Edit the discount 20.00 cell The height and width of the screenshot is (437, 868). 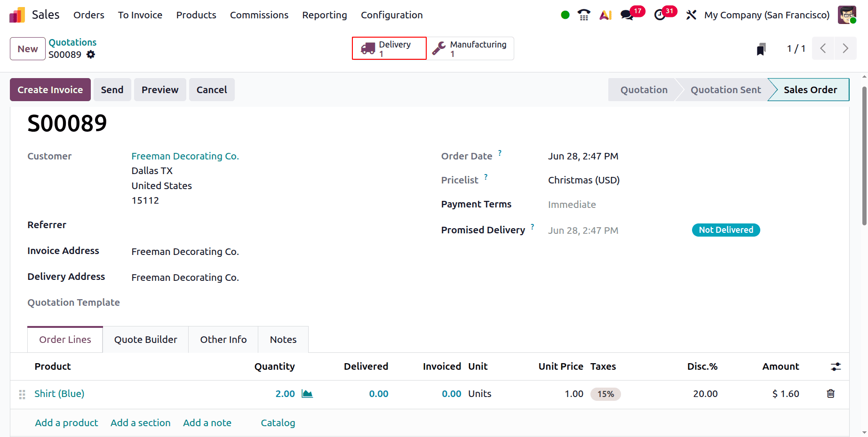click(x=705, y=394)
